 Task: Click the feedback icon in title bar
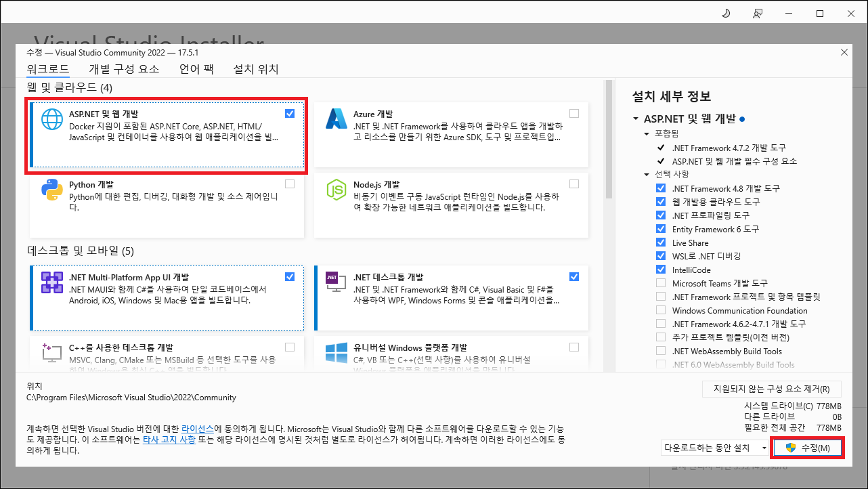[x=758, y=13]
